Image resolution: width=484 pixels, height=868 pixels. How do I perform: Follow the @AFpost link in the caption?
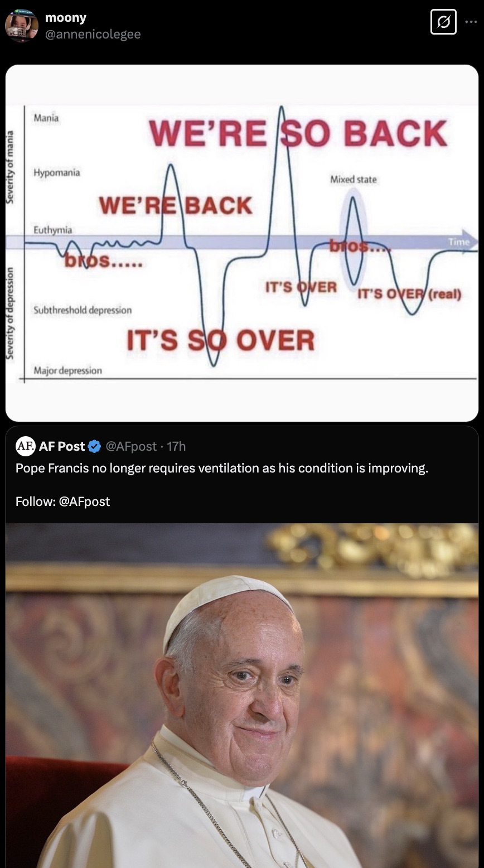pos(85,501)
